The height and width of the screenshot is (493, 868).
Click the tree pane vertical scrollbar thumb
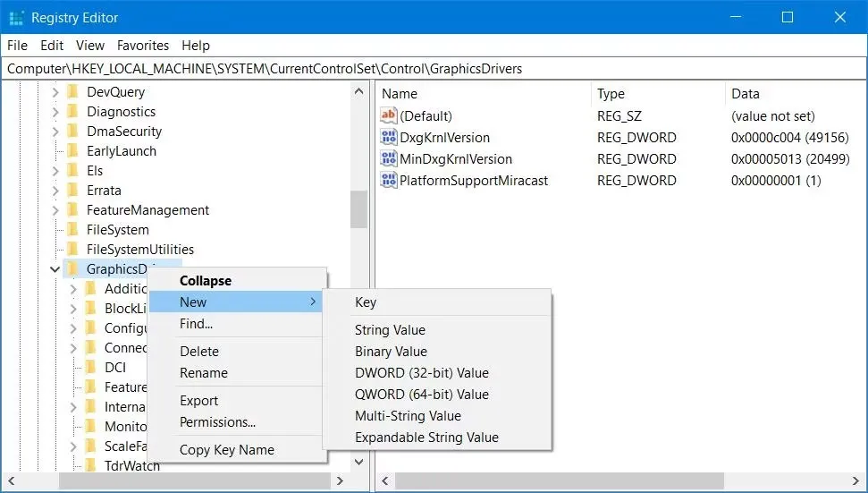point(358,210)
